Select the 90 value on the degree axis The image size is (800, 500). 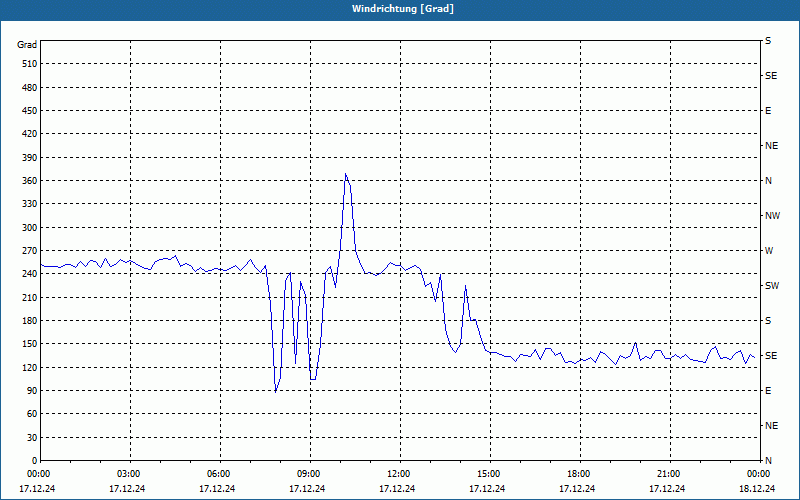32,391
